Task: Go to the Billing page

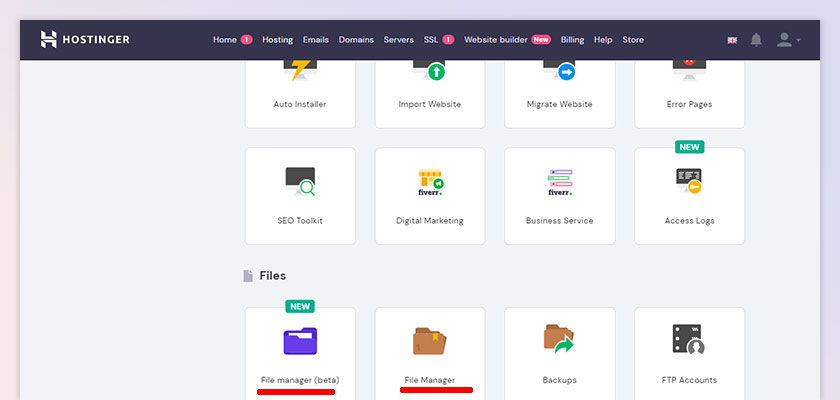Action: 572,40
